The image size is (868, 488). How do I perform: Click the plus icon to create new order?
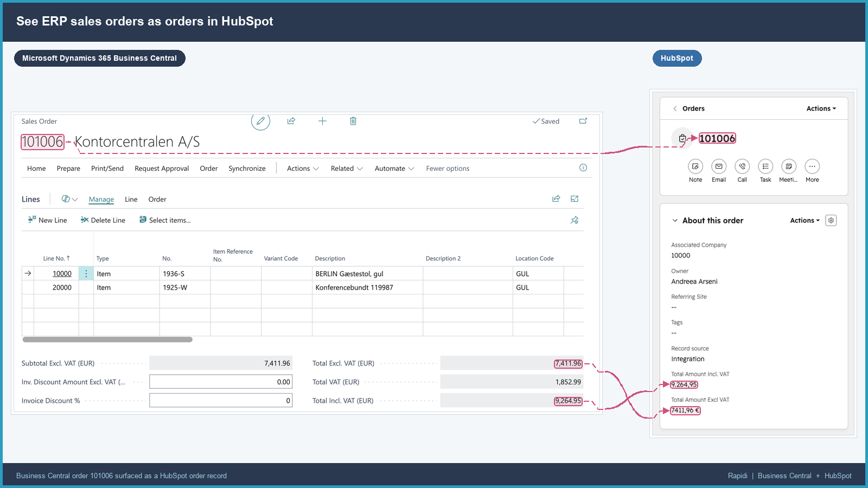[x=322, y=121]
